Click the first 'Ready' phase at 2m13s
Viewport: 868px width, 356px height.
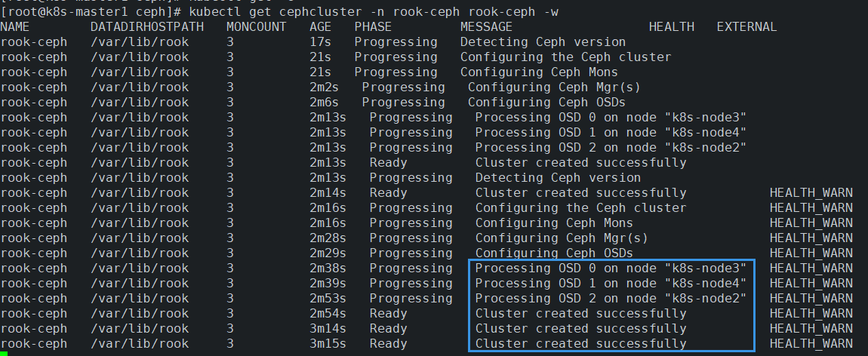point(388,162)
